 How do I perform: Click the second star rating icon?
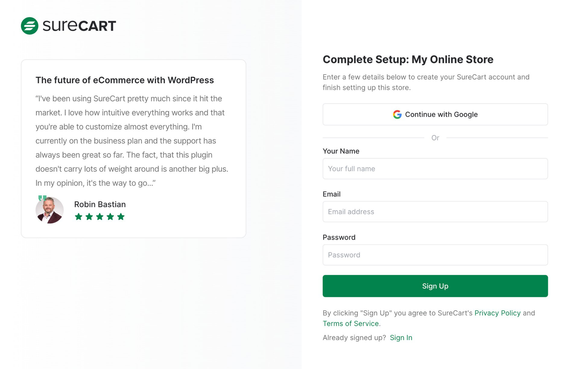89,217
